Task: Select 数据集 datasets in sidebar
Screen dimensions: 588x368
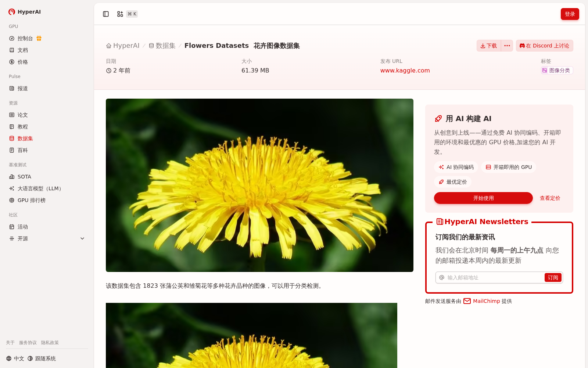Action: pyautogui.click(x=47, y=138)
